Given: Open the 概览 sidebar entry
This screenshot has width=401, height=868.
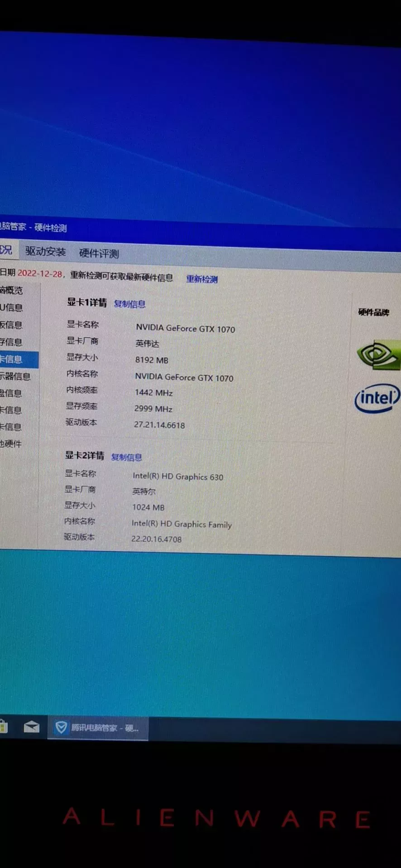Looking at the screenshot, I should click(11, 290).
